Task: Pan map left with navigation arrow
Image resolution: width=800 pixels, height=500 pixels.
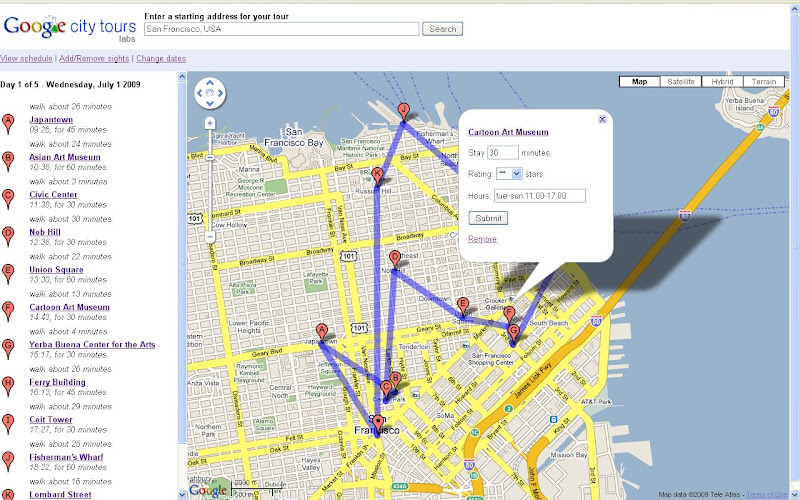Action: point(200,93)
